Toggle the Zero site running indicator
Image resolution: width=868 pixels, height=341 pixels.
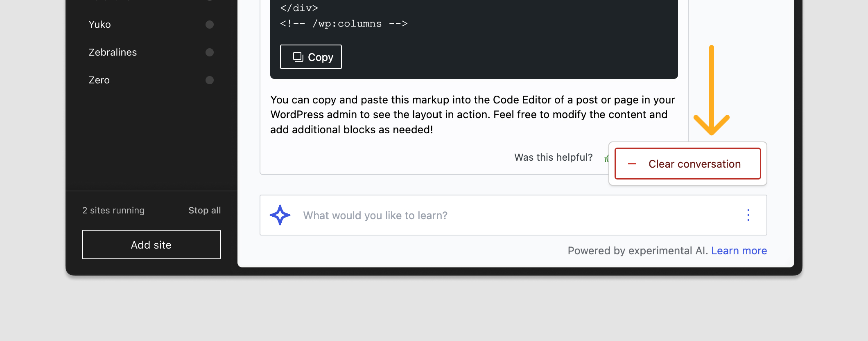(x=210, y=80)
